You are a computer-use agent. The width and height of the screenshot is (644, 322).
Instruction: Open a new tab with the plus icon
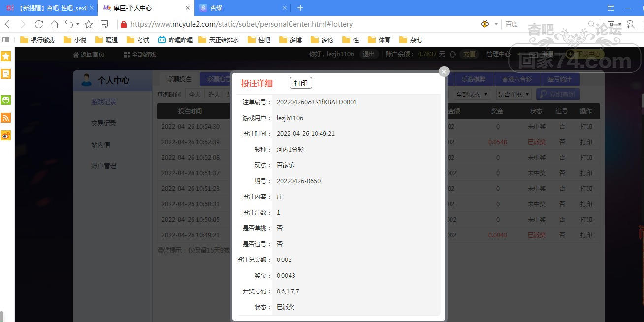(x=300, y=8)
